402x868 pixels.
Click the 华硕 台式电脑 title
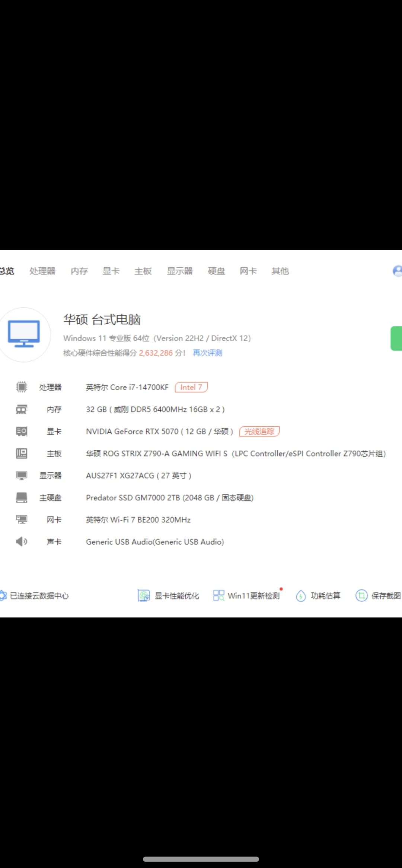102,319
